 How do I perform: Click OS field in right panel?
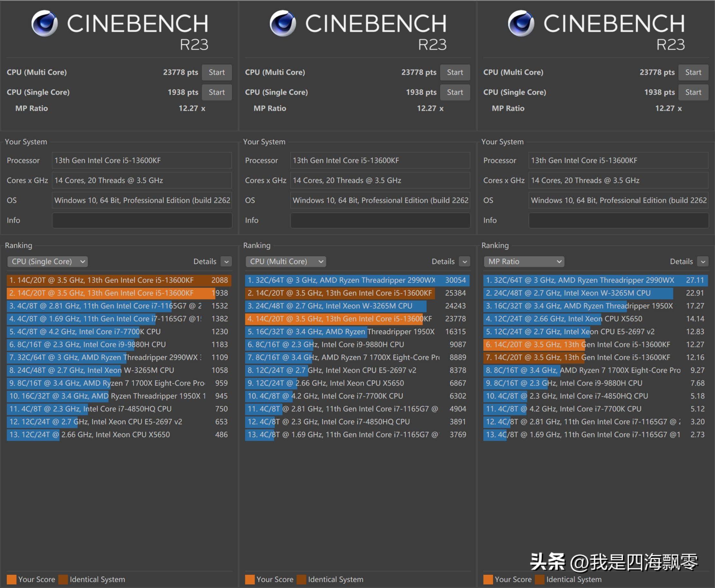pos(618,201)
